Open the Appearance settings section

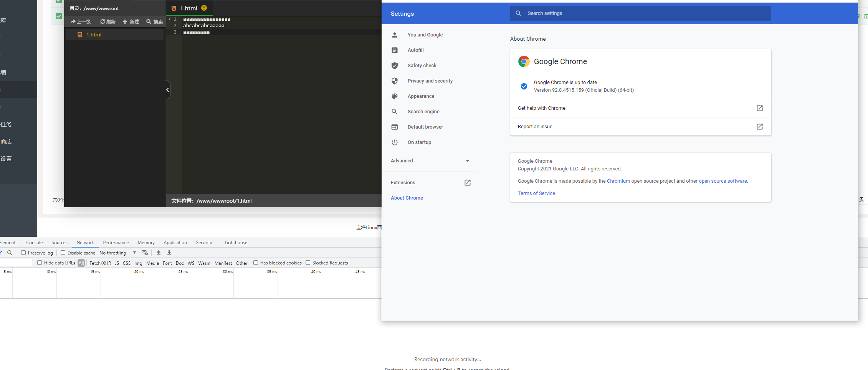[x=421, y=96]
